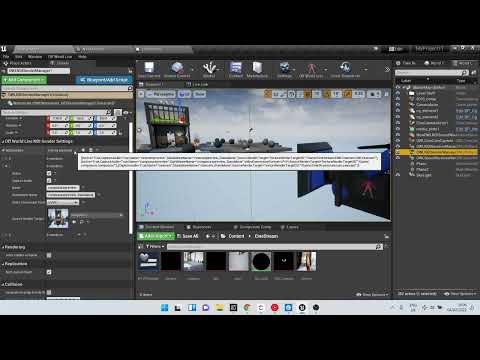Screen dimensions: 480x360
Task: Open the viewport Show menu
Action: tap(199, 94)
